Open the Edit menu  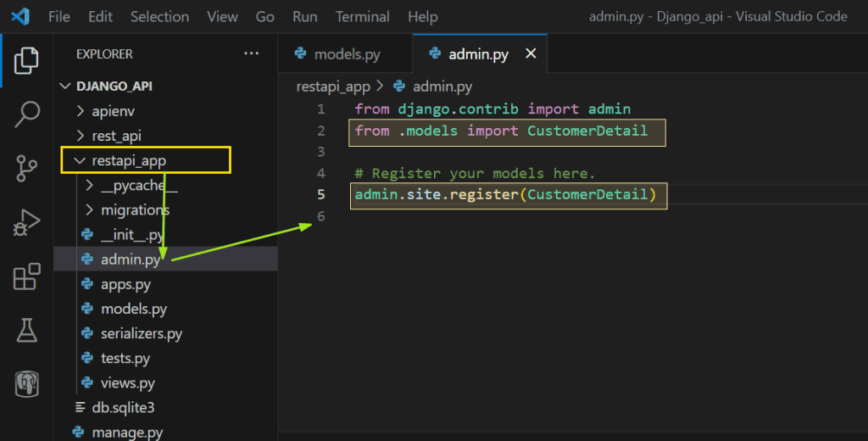(x=100, y=17)
